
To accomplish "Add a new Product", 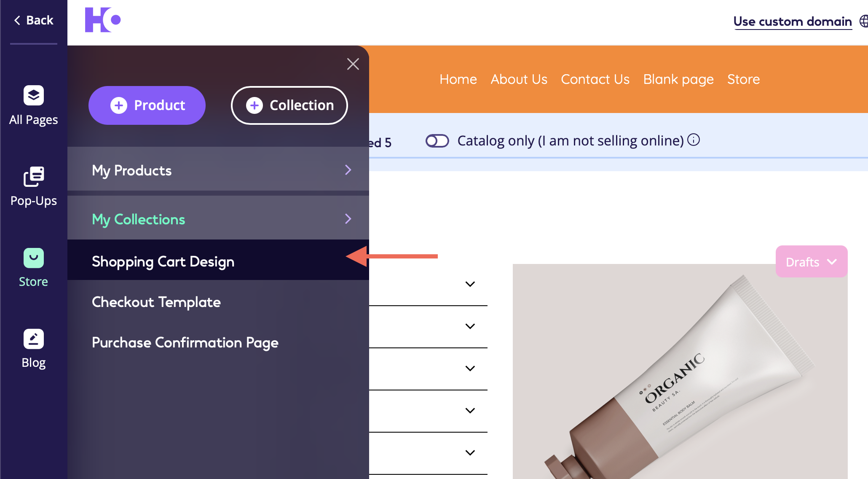I will click(x=147, y=105).
